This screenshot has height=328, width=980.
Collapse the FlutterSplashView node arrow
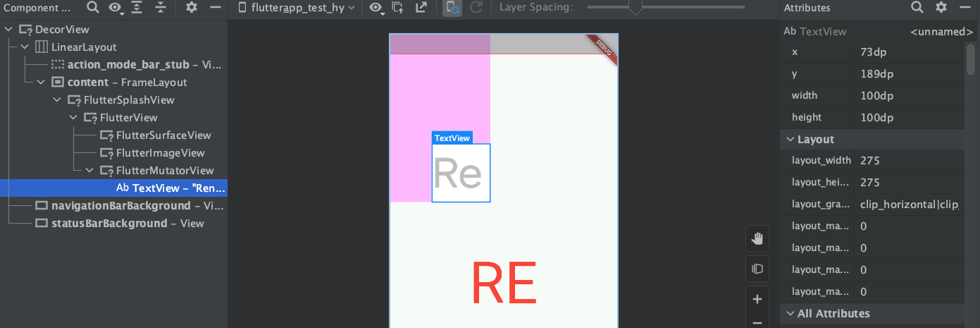tap(57, 100)
